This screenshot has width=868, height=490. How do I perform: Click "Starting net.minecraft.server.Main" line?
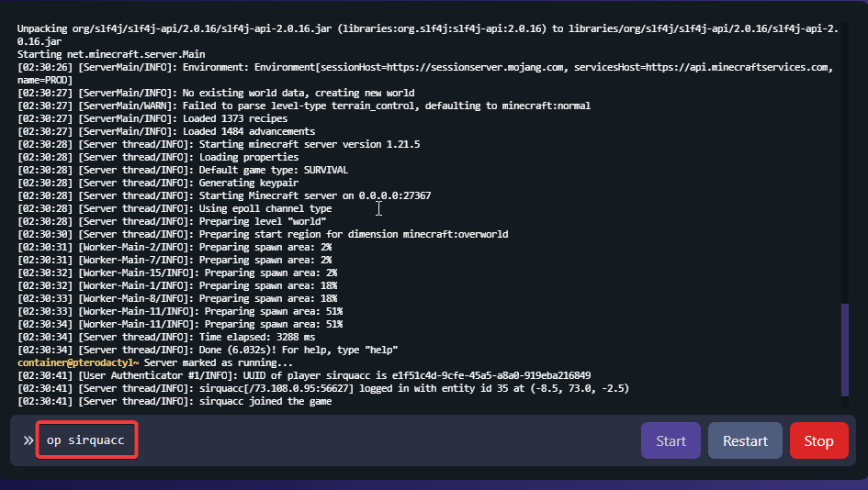[111, 54]
